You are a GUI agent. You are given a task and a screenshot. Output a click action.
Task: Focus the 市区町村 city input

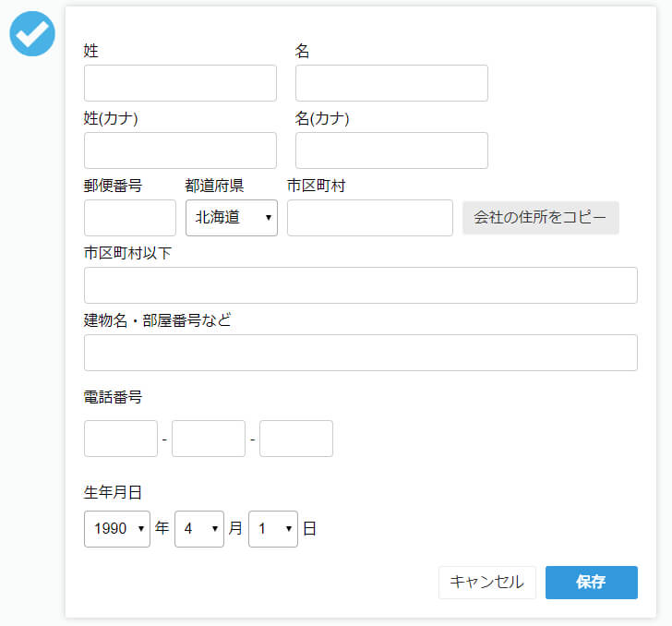[370, 218]
